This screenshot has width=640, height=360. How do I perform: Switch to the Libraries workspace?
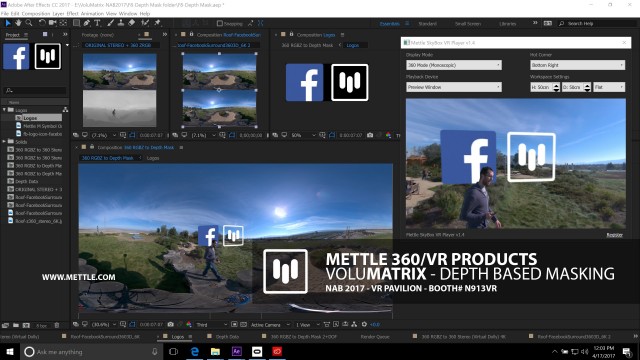pyautogui.click(x=507, y=24)
